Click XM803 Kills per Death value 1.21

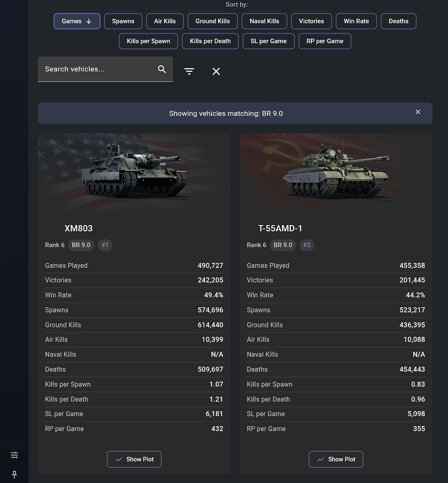(216, 399)
